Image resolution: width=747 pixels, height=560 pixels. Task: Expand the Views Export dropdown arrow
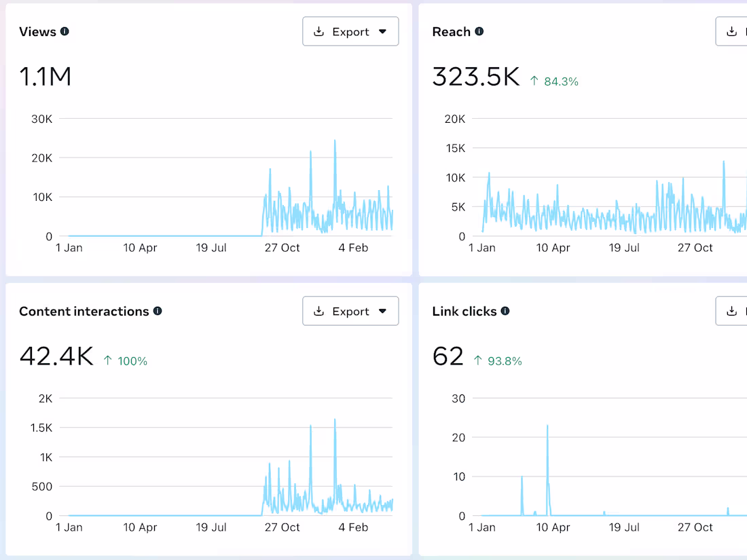(382, 31)
